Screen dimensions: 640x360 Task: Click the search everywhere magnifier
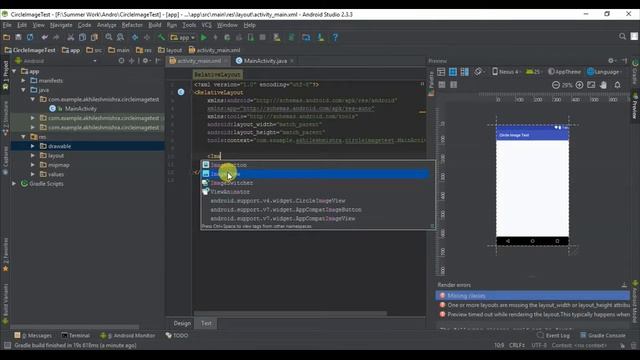[x=622, y=37]
